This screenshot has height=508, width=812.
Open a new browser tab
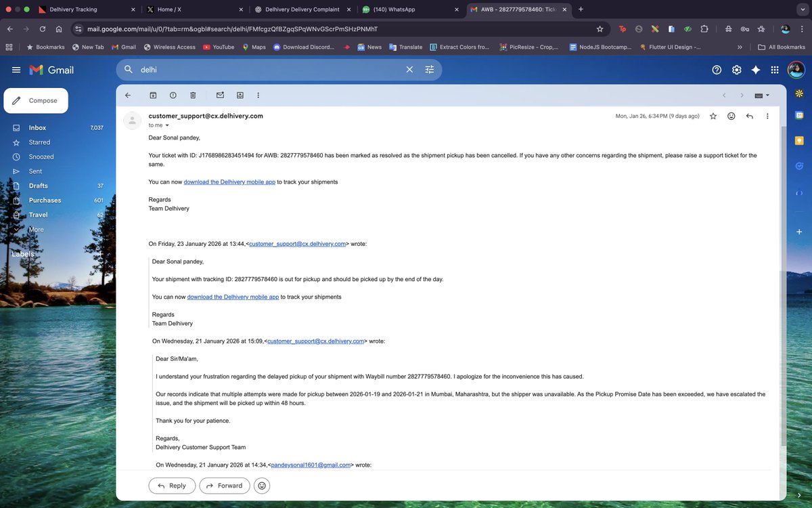pyautogui.click(x=581, y=9)
